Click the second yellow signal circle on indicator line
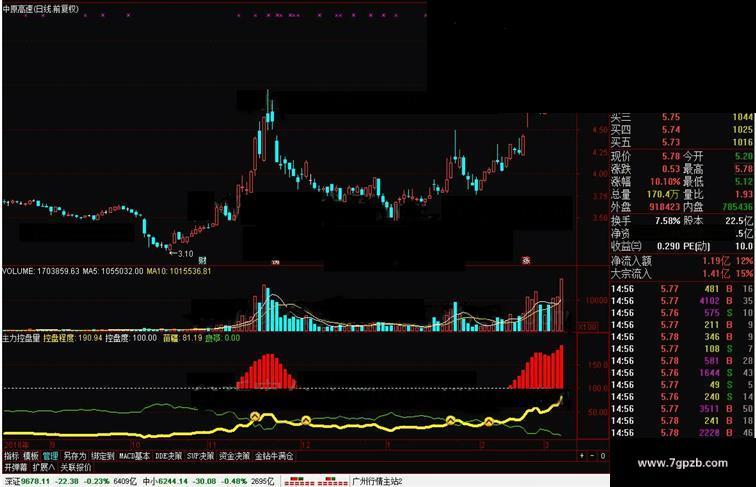 pos(306,421)
